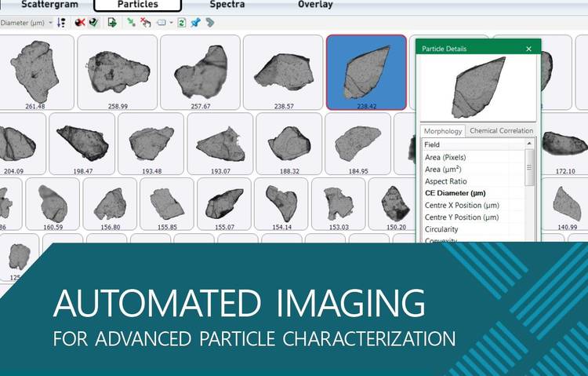This screenshot has height=376, width=588.
Task: Click the red X exclude particles icon
Action: pos(79,23)
